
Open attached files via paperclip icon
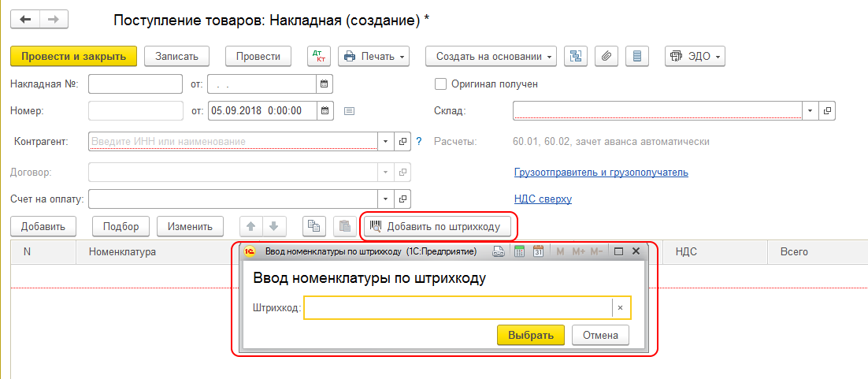(606, 56)
